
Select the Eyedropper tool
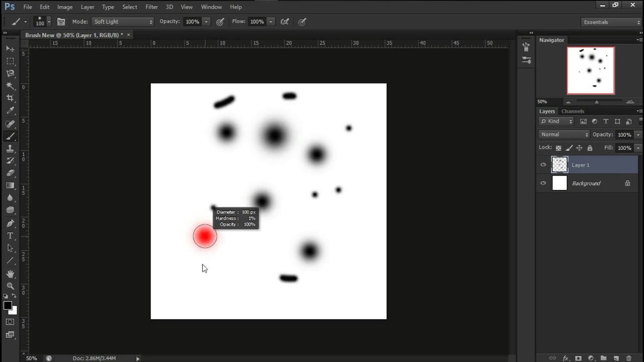click(10, 111)
